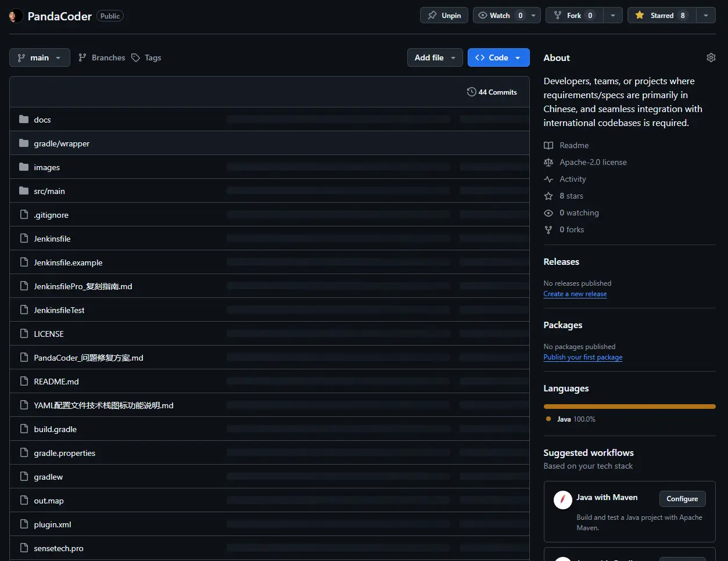Click the build.gradle file icon
Image resolution: width=728 pixels, height=561 pixels.
(24, 429)
